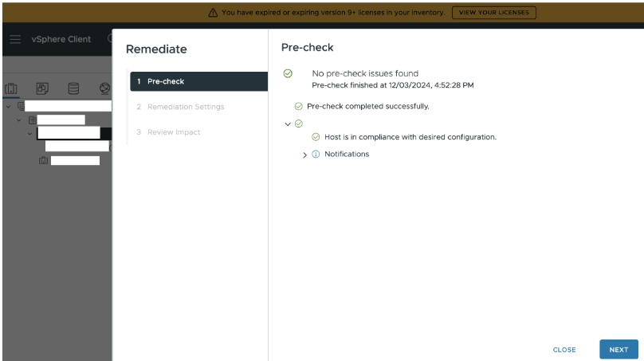Select the Pre-check wizard step
The width and height of the screenshot is (644, 361).
point(198,81)
